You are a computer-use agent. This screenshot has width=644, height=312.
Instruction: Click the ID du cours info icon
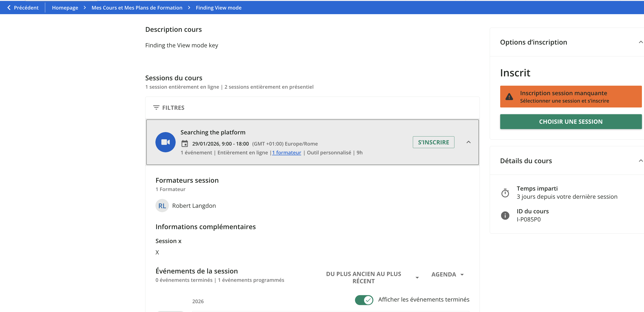505,215
